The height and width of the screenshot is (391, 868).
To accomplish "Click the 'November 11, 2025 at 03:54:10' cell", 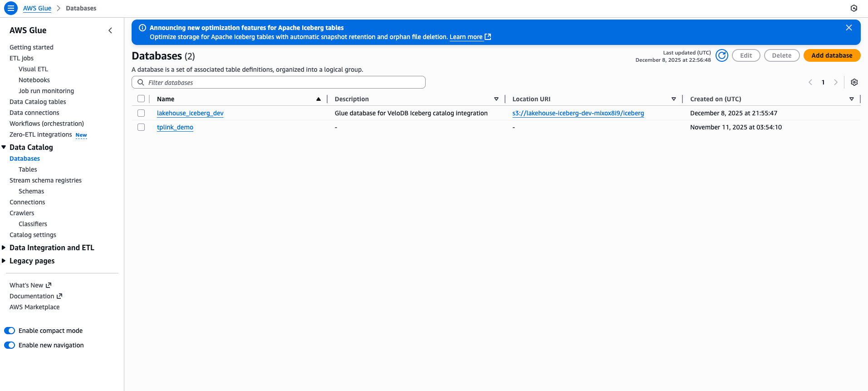I will (736, 127).
